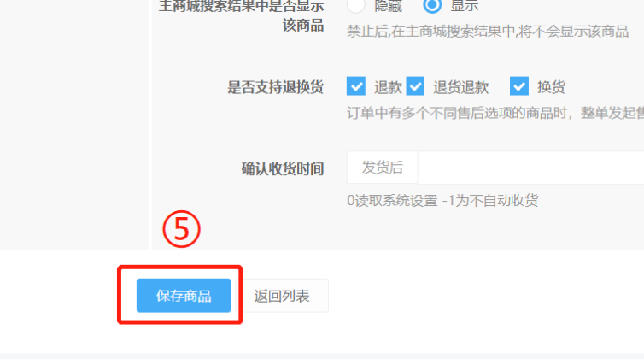Image resolution: width=644 pixels, height=359 pixels.
Task: Uncheck the 退款 checkbox
Action: tap(356, 86)
